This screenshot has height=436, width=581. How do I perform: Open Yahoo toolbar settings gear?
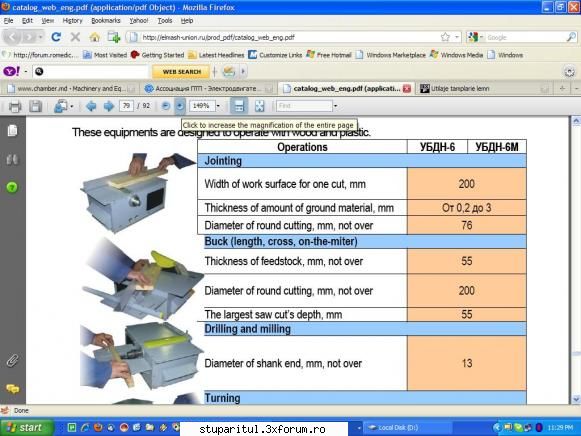click(x=569, y=71)
